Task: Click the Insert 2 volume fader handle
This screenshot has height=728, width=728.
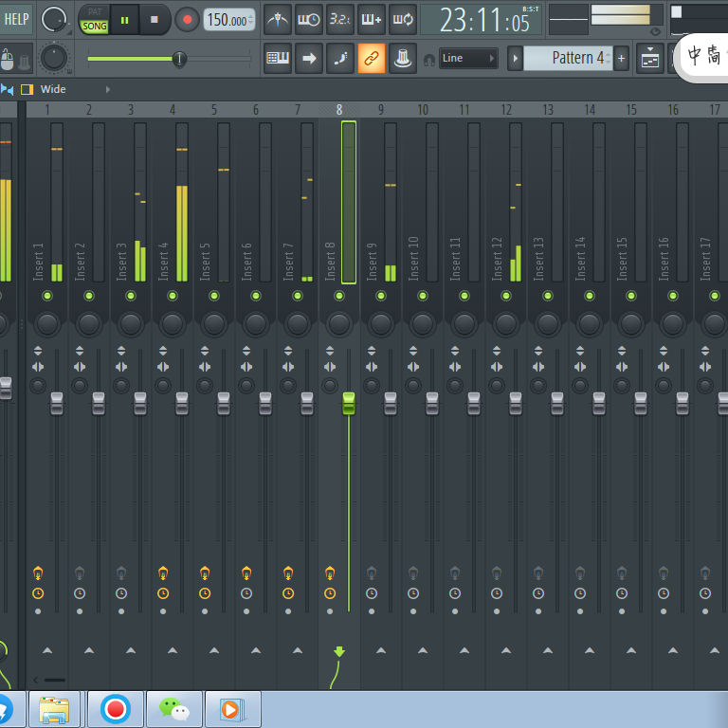Action: [99, 403]
